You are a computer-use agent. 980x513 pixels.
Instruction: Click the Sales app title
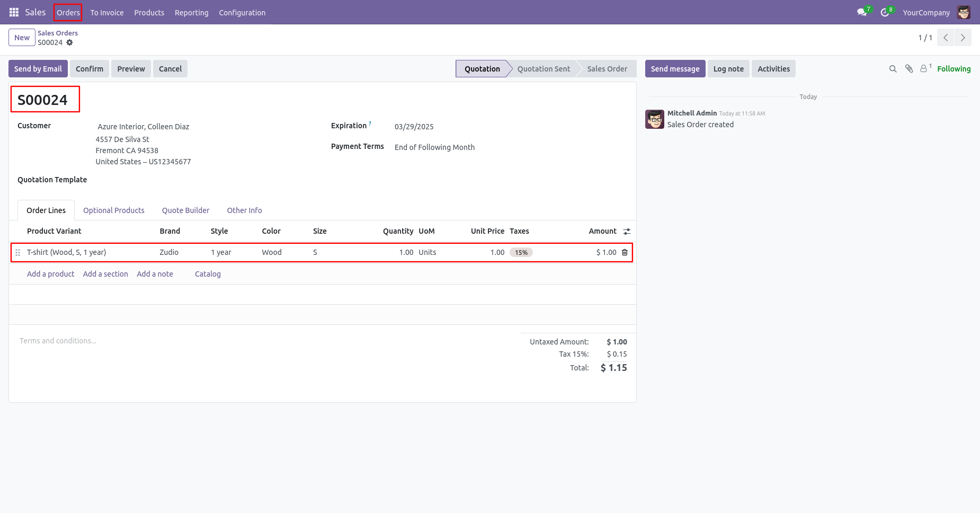tap(35, 12)
